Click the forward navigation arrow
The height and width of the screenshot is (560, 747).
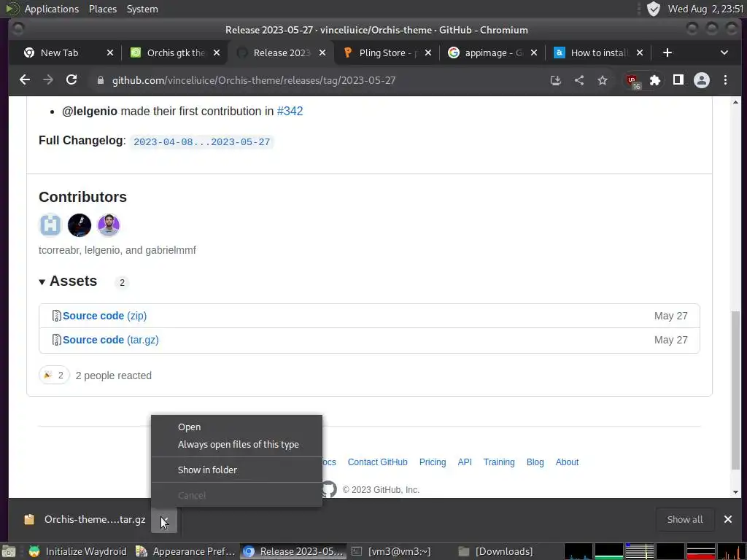pos(48,80)
